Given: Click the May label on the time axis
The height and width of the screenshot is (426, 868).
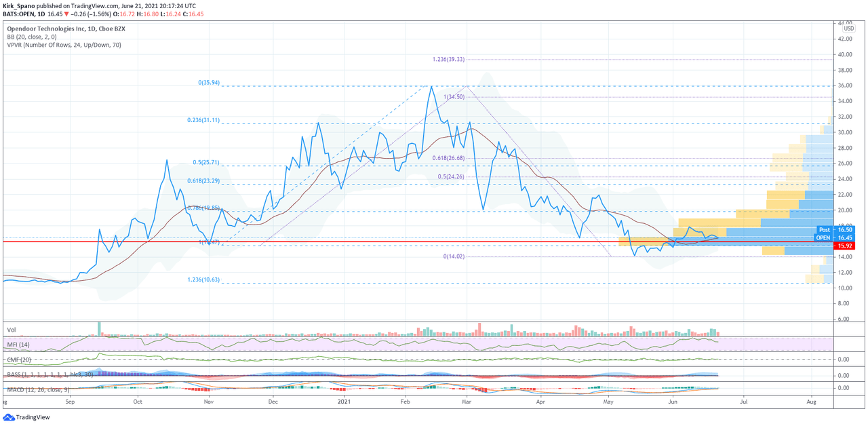Looking at the screenshot, I should 609,402.
